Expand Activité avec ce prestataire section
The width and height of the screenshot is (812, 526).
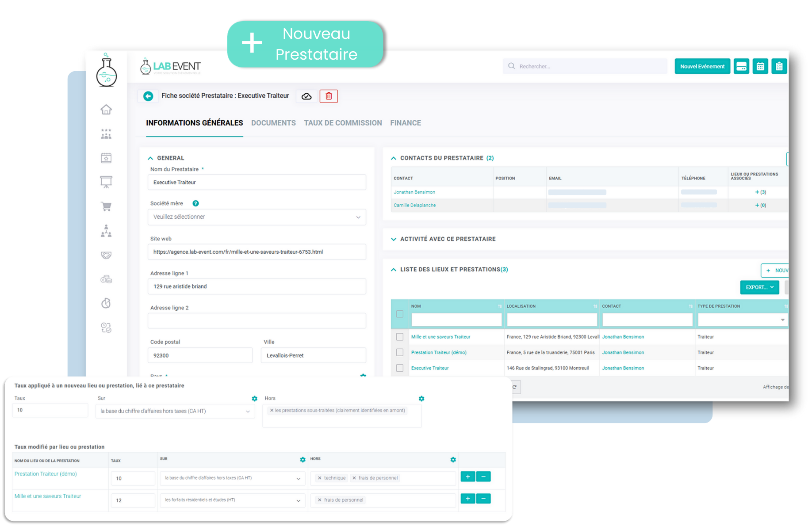pos(394,239)
